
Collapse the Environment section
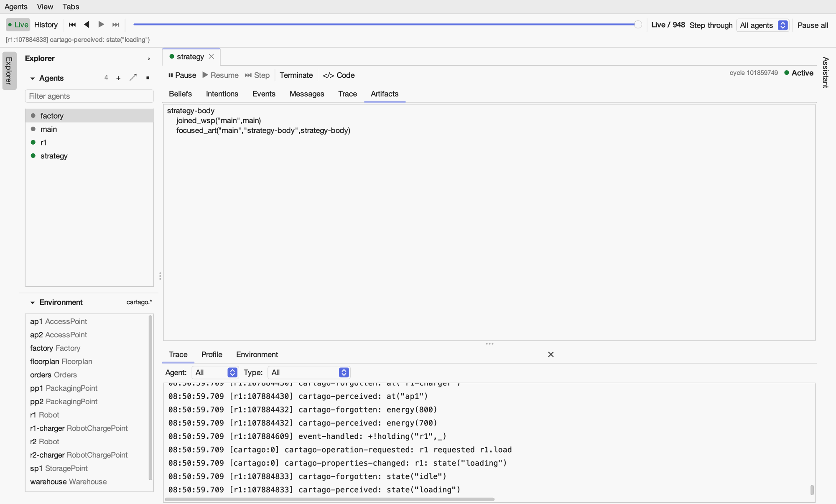pos(33,303)
